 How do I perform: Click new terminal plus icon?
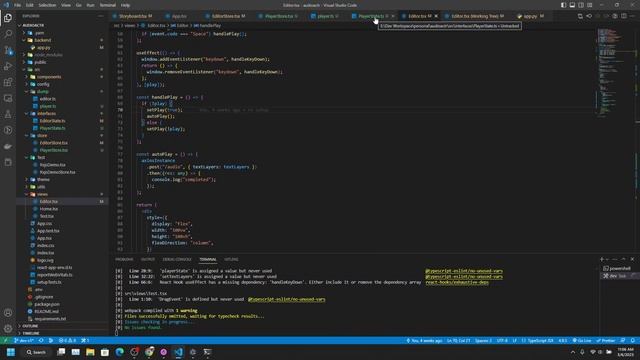[x=602, y=259]
